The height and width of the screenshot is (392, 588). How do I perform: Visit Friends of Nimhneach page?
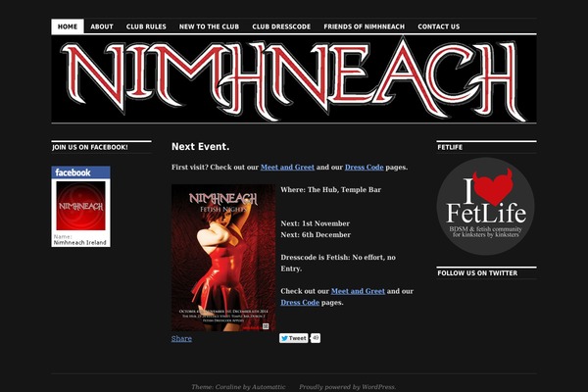pyautogui.click(x=365, y=26)
